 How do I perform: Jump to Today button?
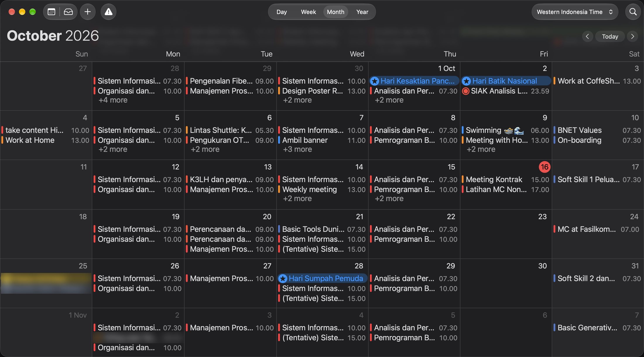coord(610,36)
